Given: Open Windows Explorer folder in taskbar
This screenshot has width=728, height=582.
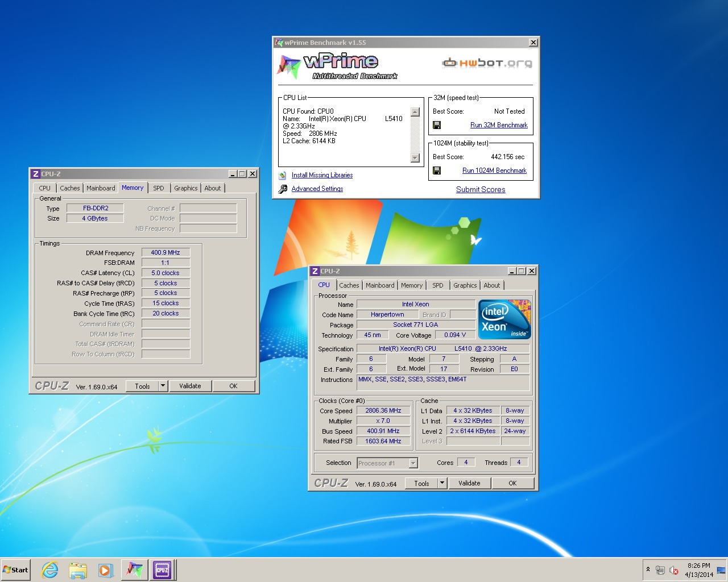Looking at the screenshot, I should tap(78, 569).
